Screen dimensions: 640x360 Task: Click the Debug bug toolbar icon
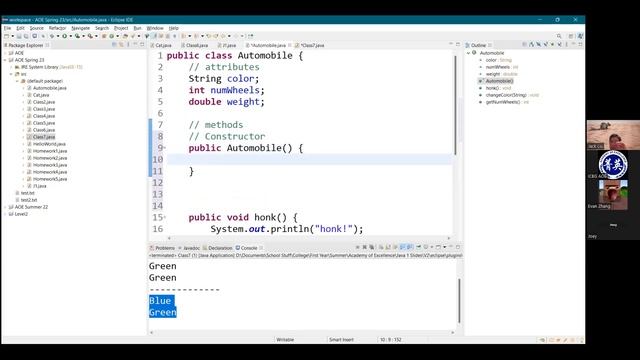point(52,36)
